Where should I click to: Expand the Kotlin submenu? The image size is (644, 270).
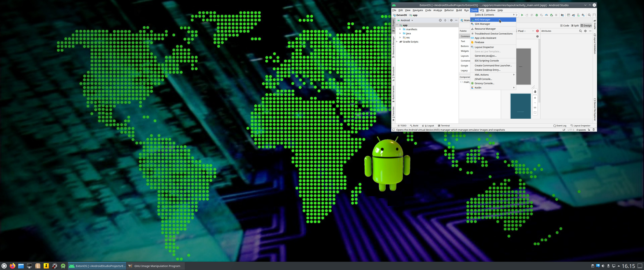pos(493,88)
